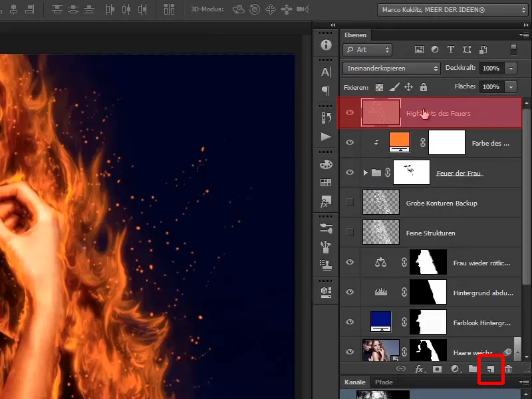Open the Paragraph panel icon

(326, 90)
